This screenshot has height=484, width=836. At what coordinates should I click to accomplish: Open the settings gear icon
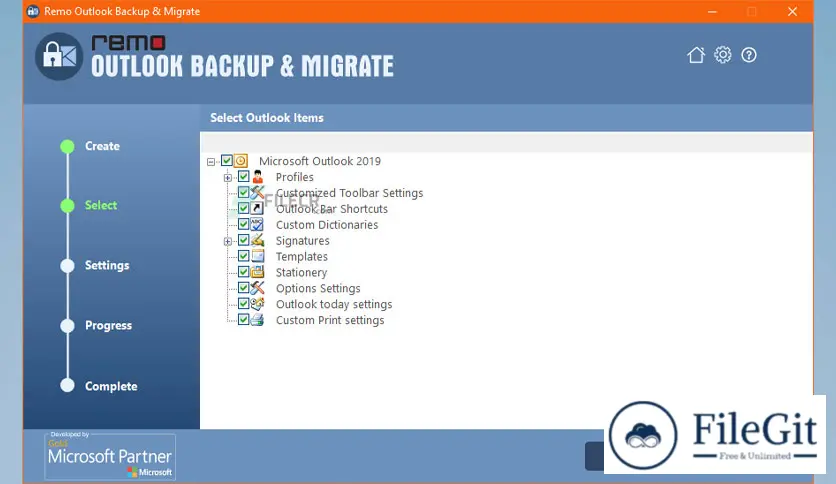point(723,55)
